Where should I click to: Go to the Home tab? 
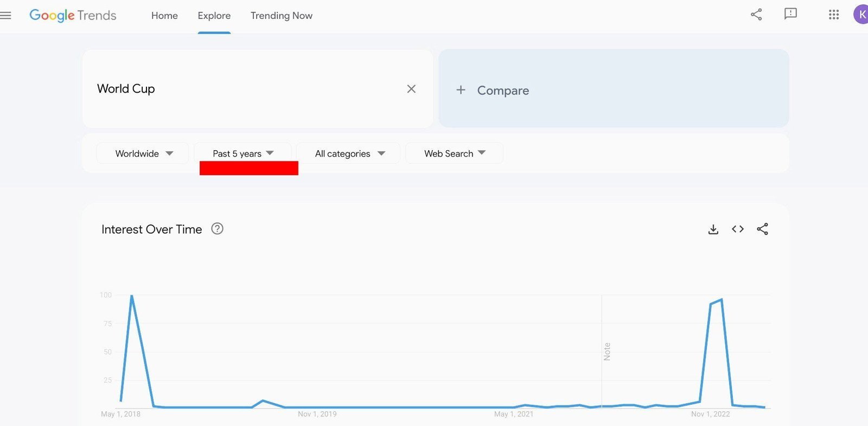(x=164, y=16)
